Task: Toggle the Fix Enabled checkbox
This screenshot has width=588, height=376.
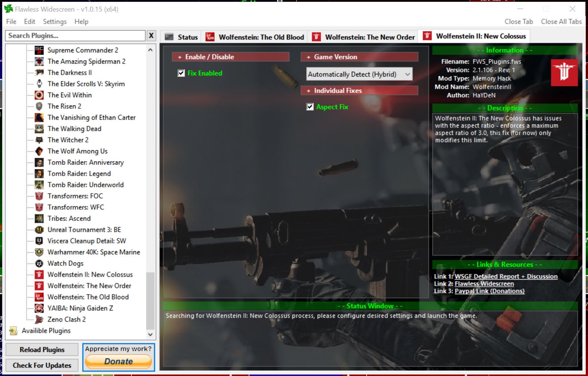Action: pyautogui.click(x=181, y=73)
